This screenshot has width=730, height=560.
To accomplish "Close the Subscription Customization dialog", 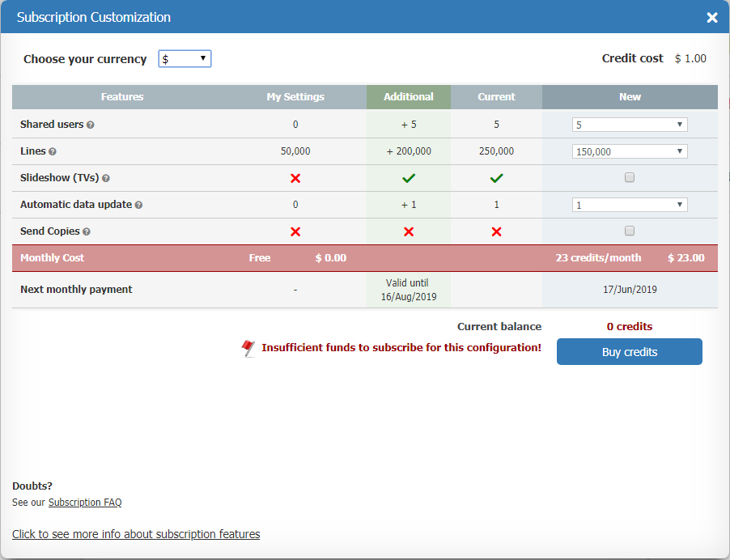I will click(x=712, y=18).
